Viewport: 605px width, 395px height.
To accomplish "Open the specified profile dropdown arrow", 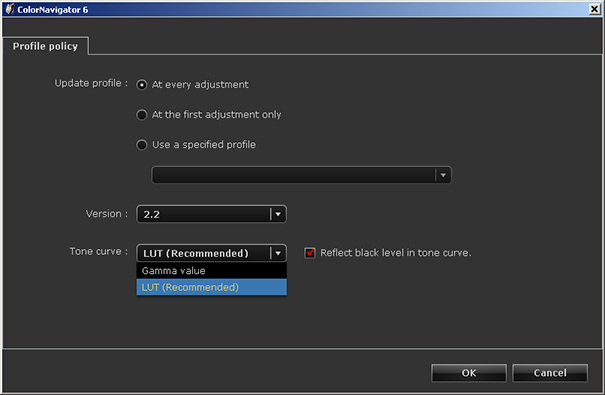I will [443, 175].
